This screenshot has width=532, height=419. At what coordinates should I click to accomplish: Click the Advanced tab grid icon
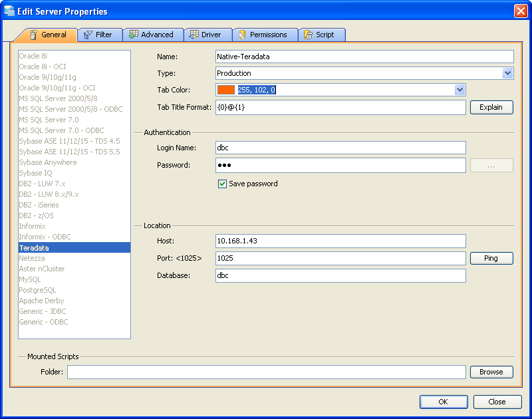(134, 35)
